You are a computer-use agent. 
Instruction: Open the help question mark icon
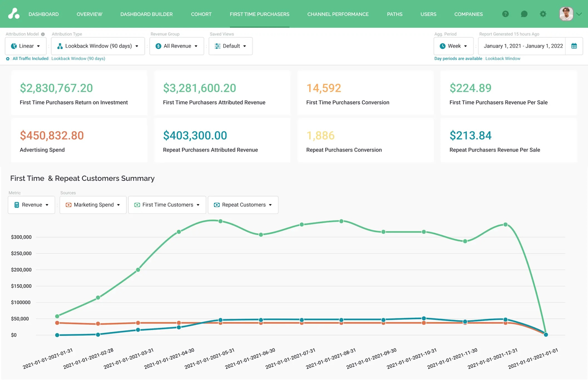505,14
